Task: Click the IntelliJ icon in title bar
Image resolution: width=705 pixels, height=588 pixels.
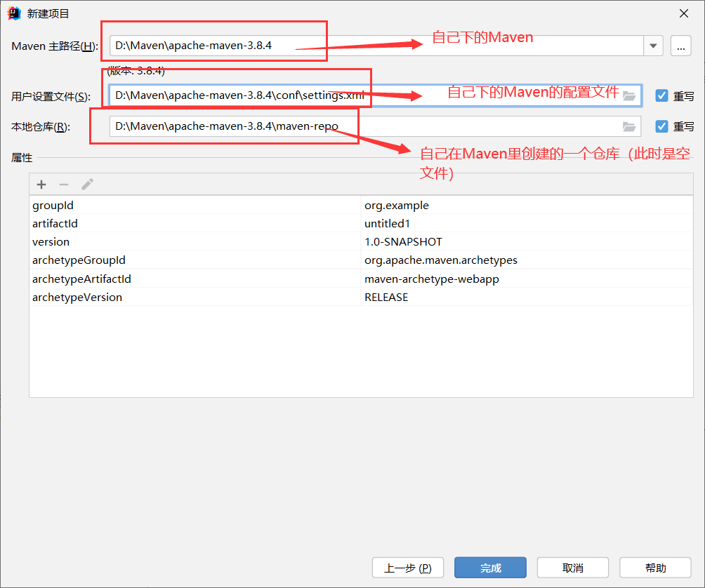Action: 14,13
